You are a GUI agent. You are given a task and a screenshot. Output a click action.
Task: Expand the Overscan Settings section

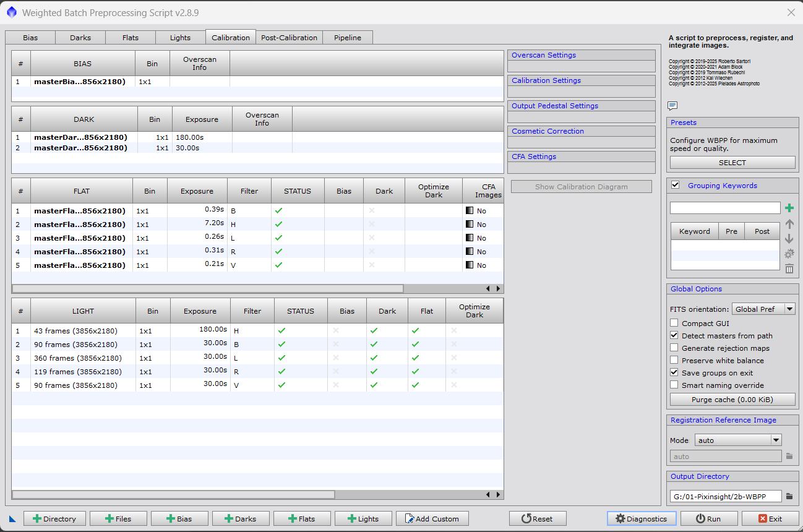pos(581,55)
